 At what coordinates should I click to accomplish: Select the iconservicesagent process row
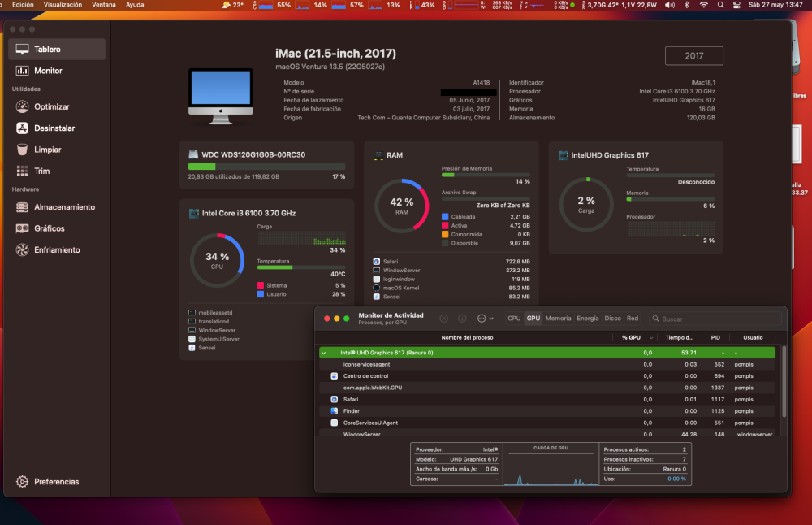(x=547, y=364)
